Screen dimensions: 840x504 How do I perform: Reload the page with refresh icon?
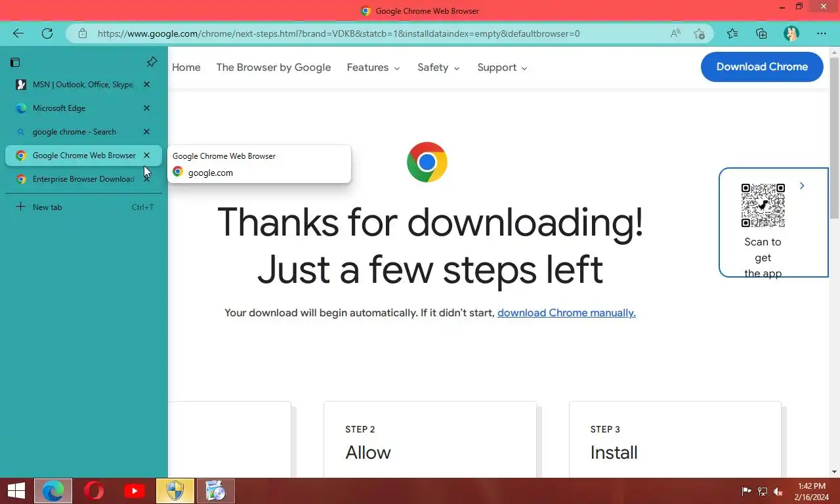point(47,33)
